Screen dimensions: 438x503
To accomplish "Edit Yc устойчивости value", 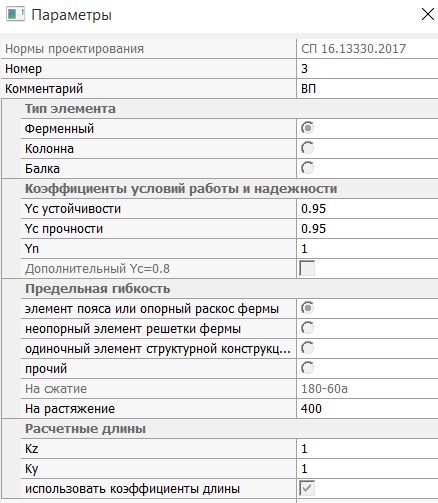I will pyautogui.click(x=367, y=209).
